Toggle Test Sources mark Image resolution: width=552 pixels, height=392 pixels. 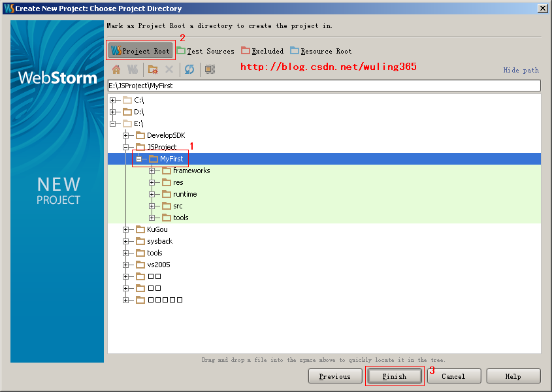pos(205,51)
